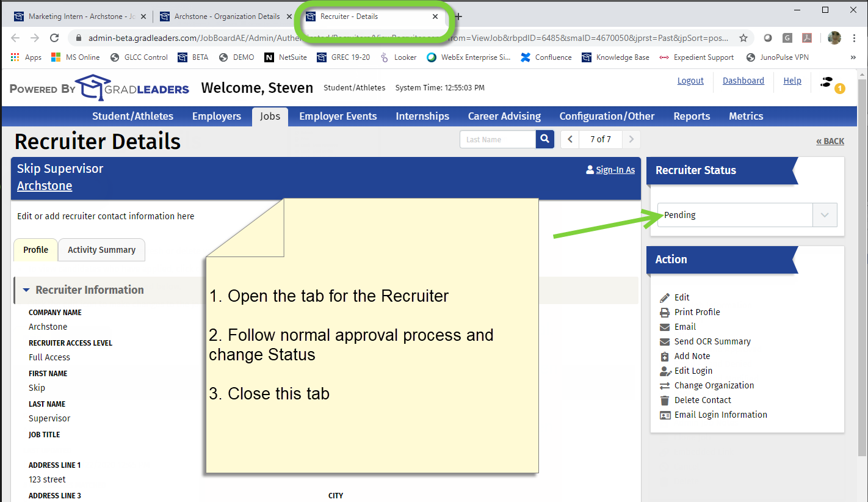Open the Knowledge Base bookmark

coord(615,57)
